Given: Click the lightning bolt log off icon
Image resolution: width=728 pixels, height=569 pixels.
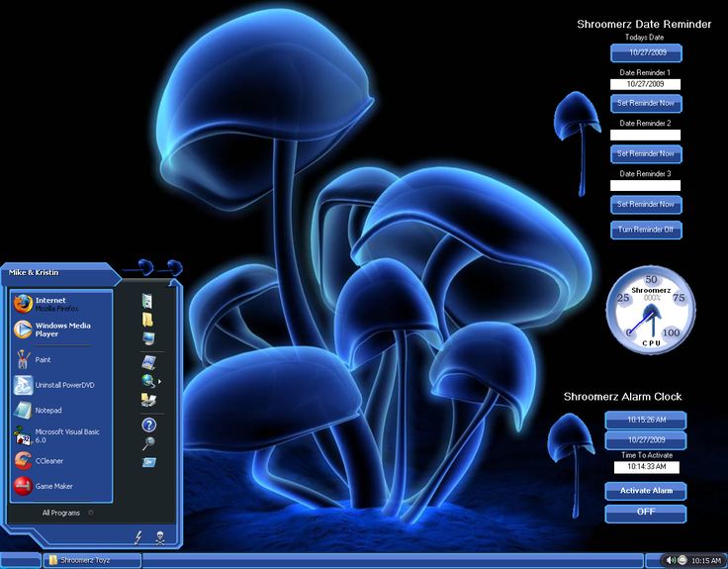Looking at the screenshot, I should click(137, 537).
